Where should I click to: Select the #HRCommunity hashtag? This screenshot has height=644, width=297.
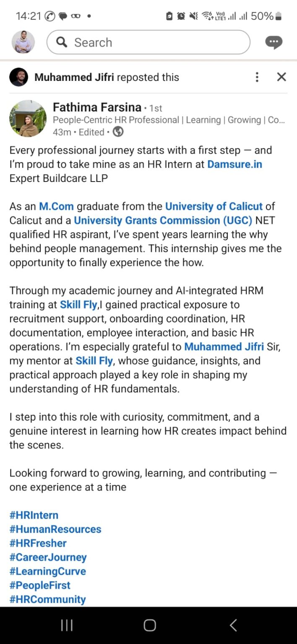pyautogui.click(x=47, y=599)
